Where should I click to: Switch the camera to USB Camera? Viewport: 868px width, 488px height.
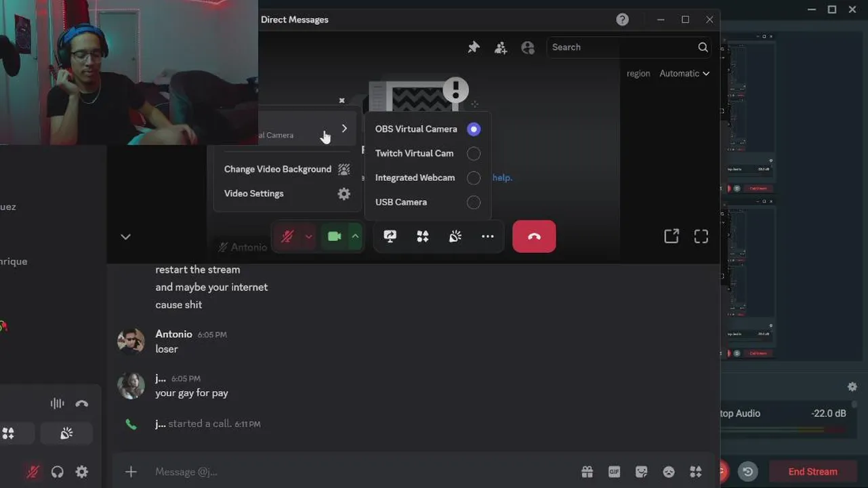pyautogui.click(x=427, y=202)
